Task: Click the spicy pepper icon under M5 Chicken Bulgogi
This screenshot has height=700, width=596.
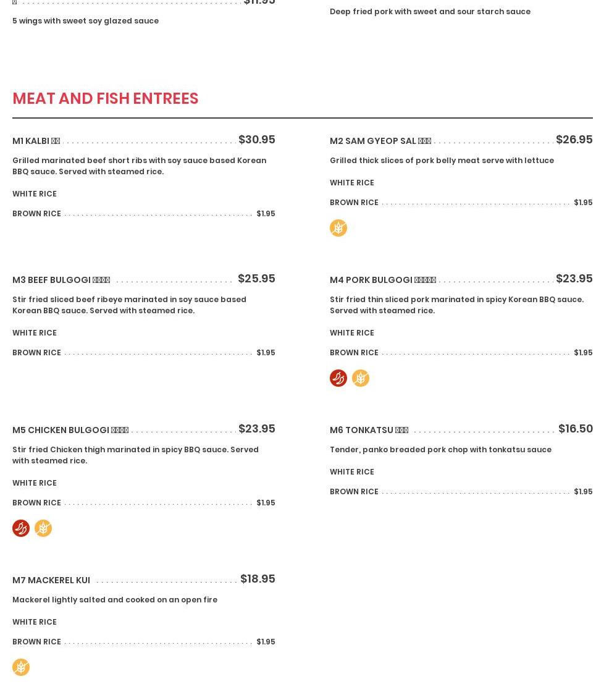Action: (21, 528)
